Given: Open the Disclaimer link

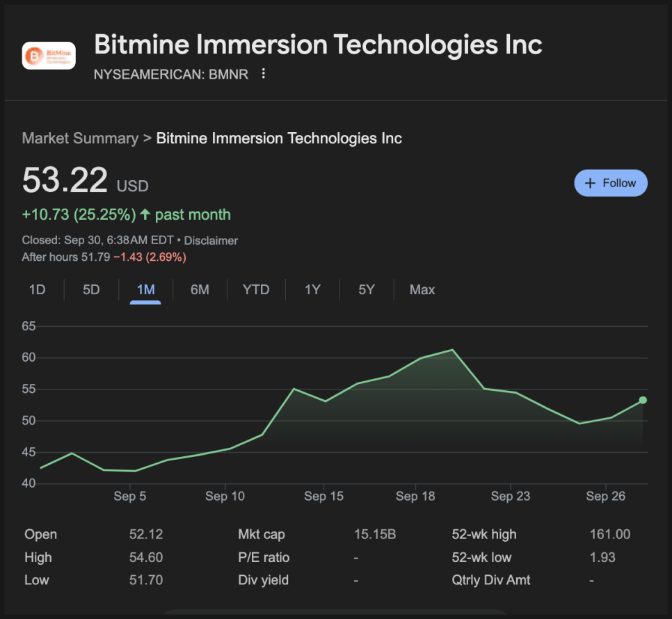Looking at the screenshot, I should 211,241.
